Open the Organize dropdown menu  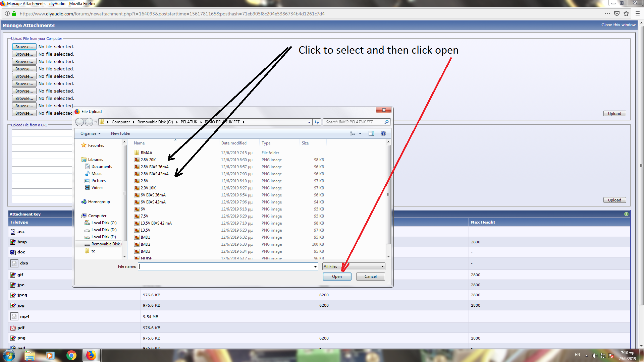91,133
